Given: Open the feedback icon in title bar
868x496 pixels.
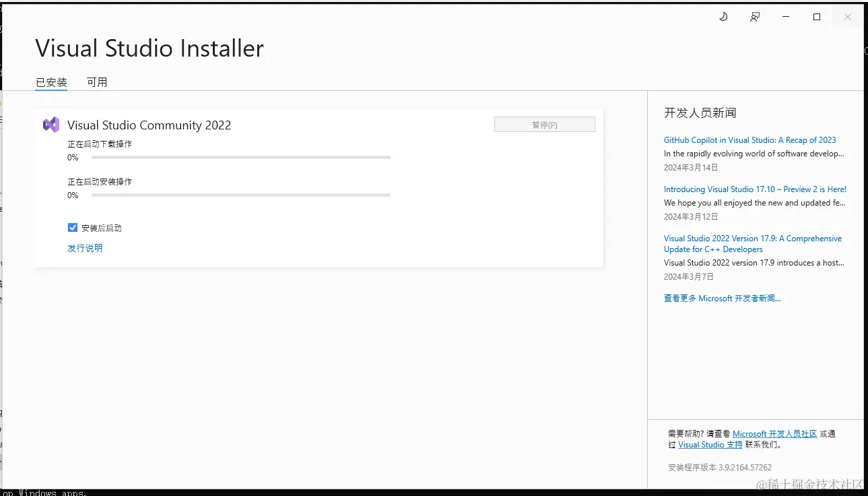Looking at the screenshot, I should (x=755, y=17).
